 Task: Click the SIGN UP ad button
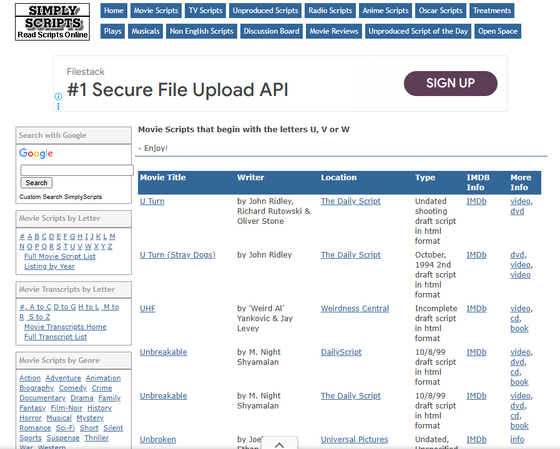click(x=450, y=83)
